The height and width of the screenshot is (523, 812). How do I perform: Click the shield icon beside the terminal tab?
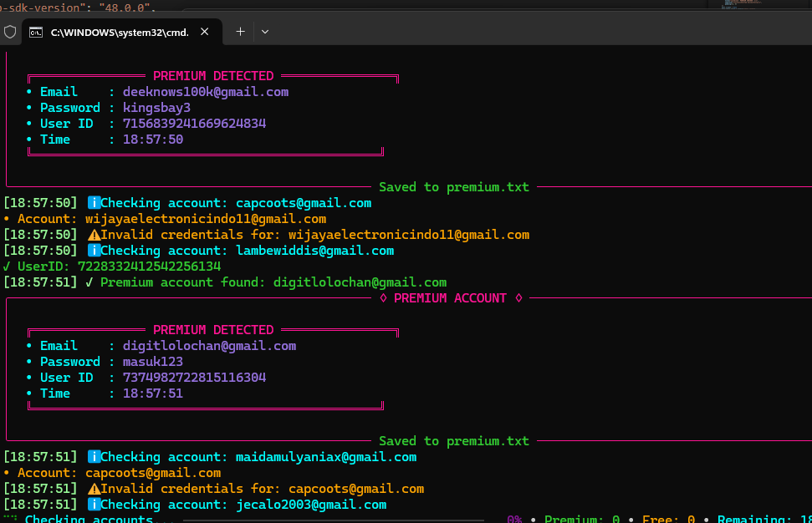pyautogui.click(x=10, y=32)
